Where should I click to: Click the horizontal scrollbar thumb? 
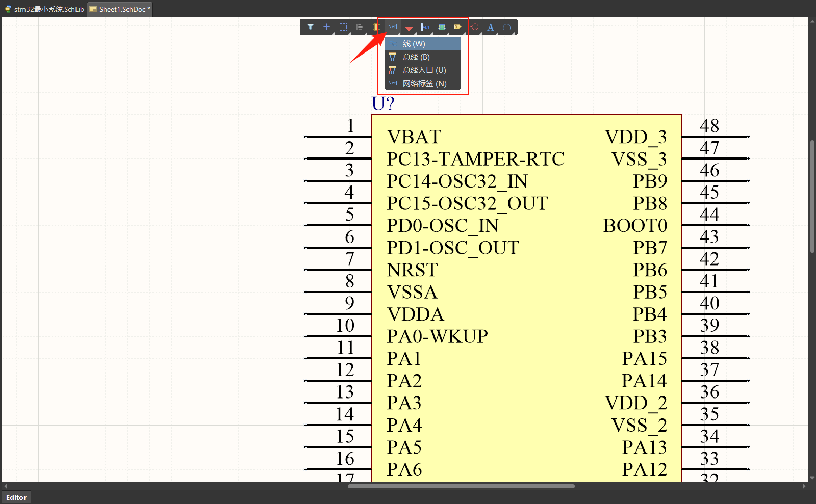coord(461,486)
